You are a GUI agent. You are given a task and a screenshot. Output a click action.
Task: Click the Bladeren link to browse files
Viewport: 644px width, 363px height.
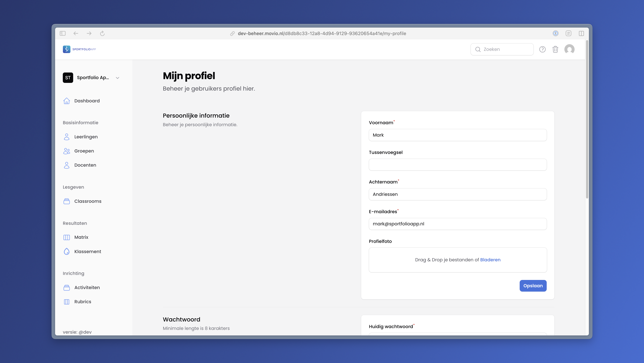490,260
